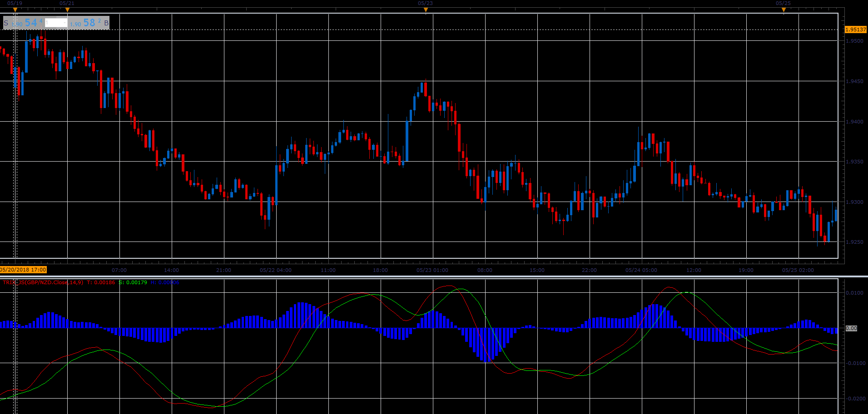Click the 08:00 time axis label
868x414 pixels.
click(x=485, y=270)
